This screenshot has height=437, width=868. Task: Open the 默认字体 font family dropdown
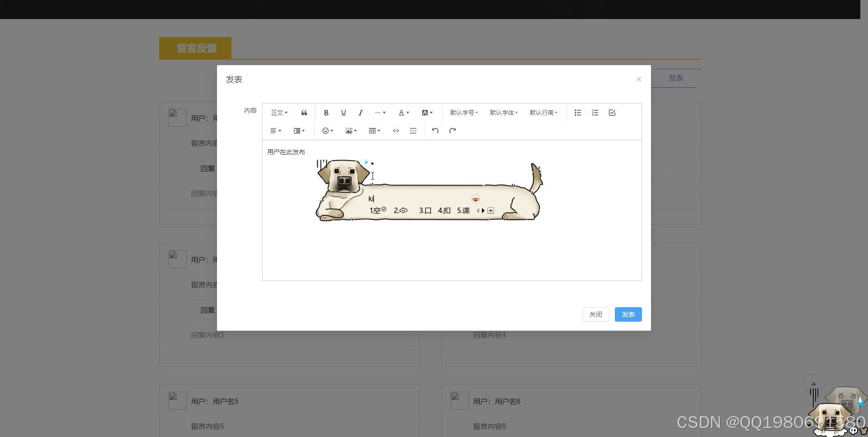(504, 113)
